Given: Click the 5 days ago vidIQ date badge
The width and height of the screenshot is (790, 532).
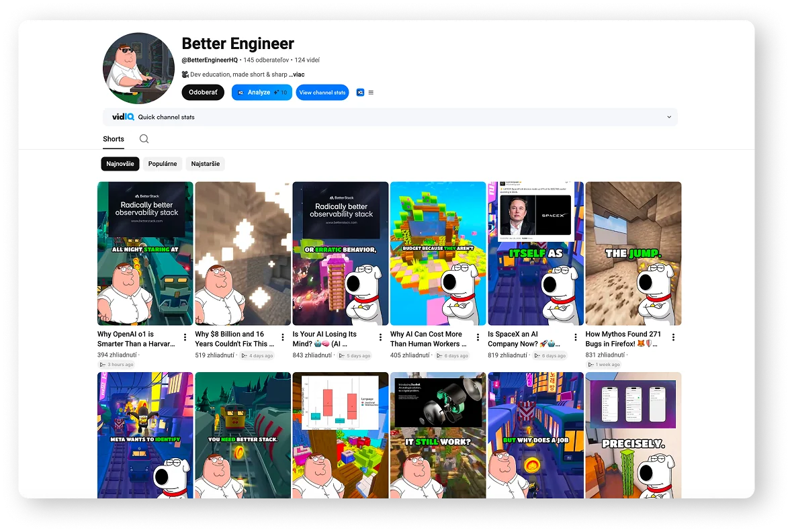Looking at the screenshot, I should [x=355, y=355].
